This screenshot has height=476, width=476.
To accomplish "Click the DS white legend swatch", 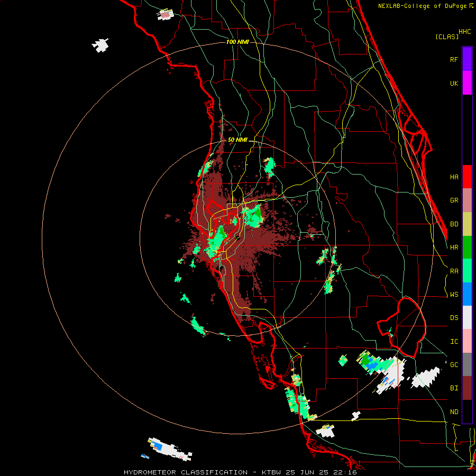I will (x=467, y=317).
